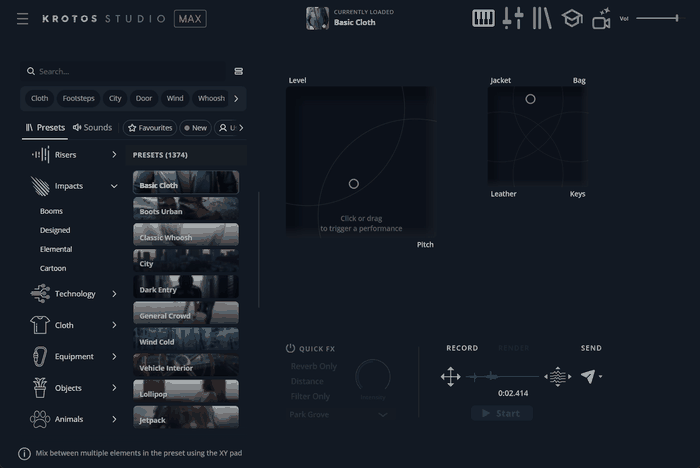Load the Dark Entry preset
The height and width of the screenshot is (468, 700).
(x=186, y=287)
